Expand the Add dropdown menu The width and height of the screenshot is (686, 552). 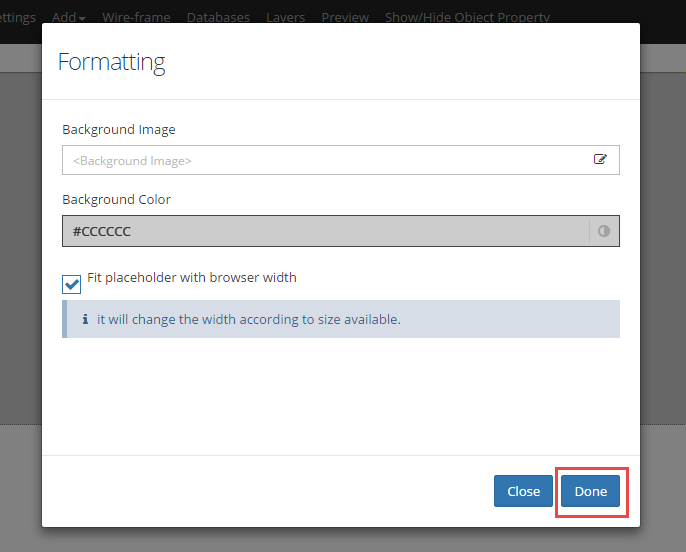tap(69, 17)
